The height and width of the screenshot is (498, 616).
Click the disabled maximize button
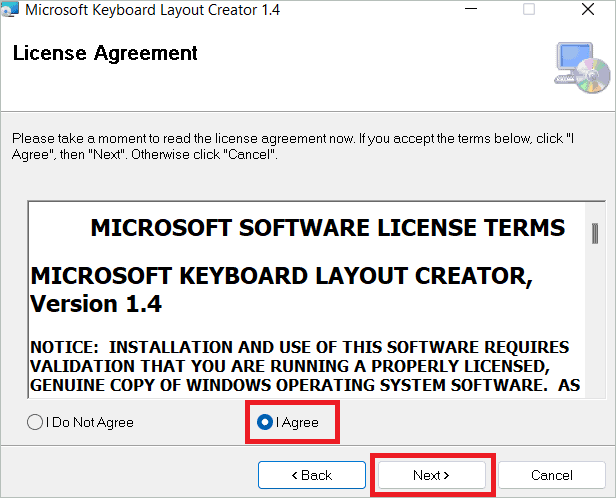coord(529,9)
